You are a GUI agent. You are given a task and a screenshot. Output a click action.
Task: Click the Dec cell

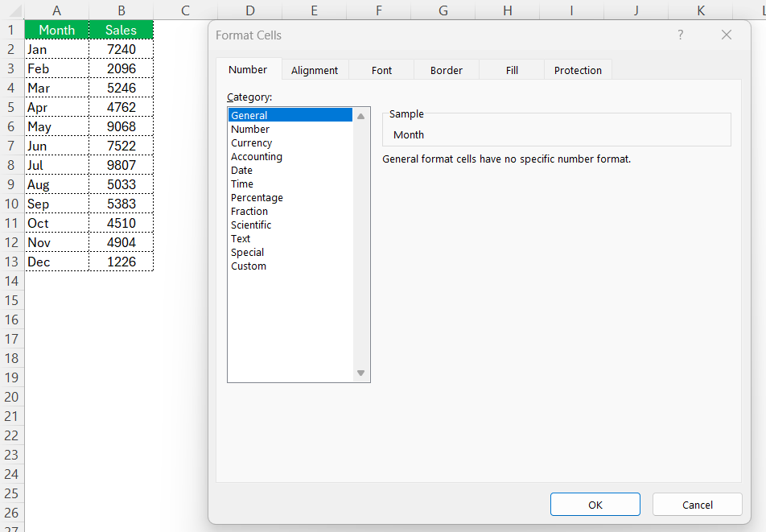[56, 262]
